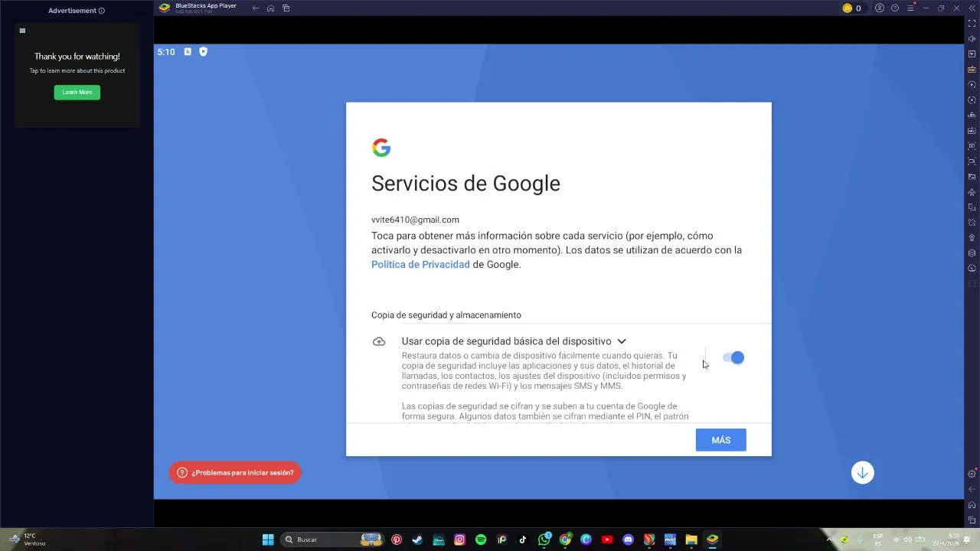Open the BlueStacks help question icon
Image resolution: width=980 pixels, height=551 pixels.
(895, 8)
